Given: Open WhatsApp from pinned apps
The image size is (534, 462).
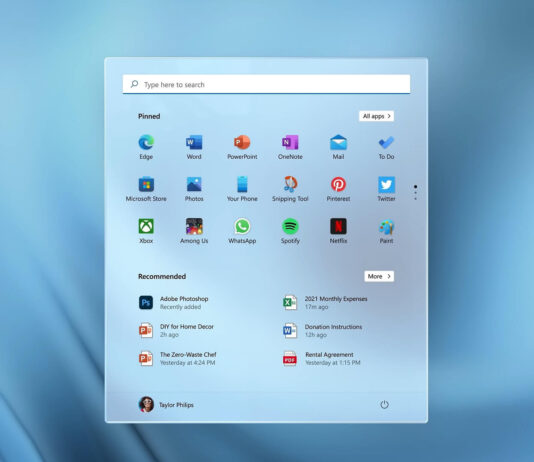Looking at the screenshot, I should tap(242, 231).
